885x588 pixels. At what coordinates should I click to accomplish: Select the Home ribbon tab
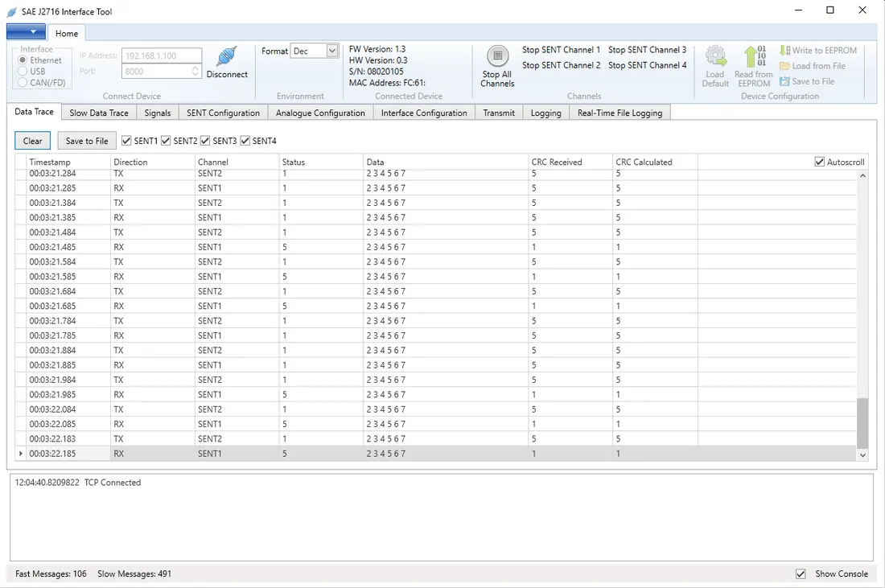click(x=67, y=33)
